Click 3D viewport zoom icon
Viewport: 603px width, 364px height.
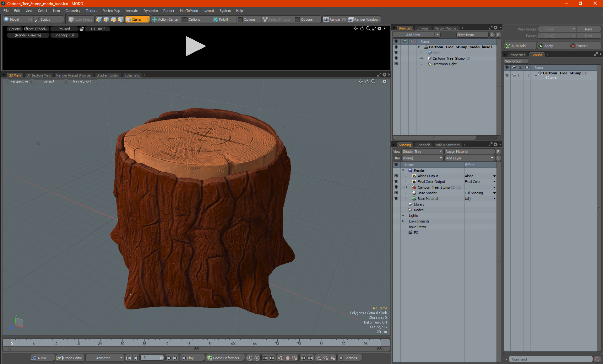(373, 82)
